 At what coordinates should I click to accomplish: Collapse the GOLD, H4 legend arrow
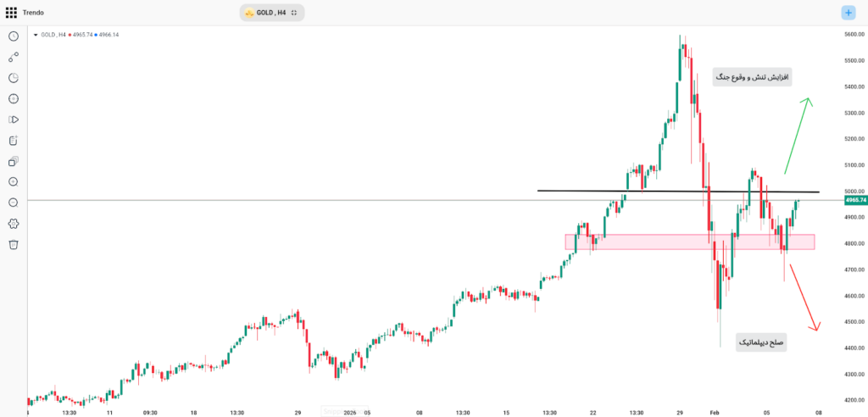tap(36, 35)
